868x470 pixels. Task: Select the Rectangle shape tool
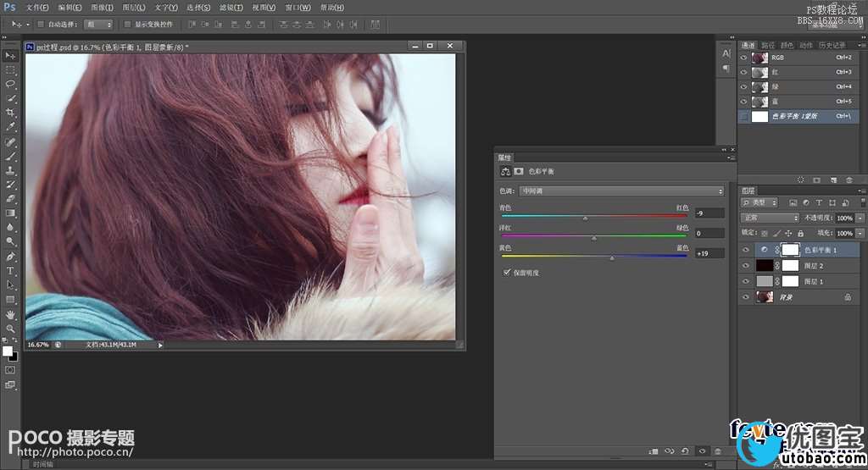point(10,299)
